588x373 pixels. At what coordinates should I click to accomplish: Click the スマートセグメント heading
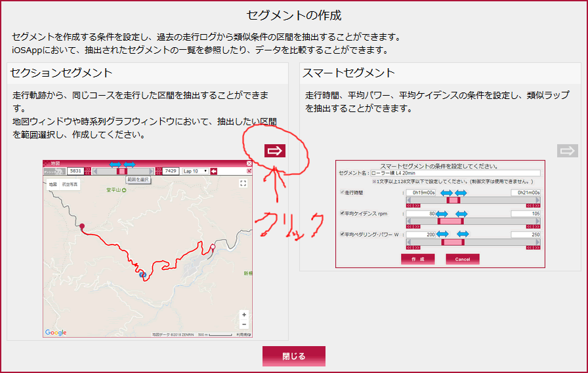coord(348,73)
